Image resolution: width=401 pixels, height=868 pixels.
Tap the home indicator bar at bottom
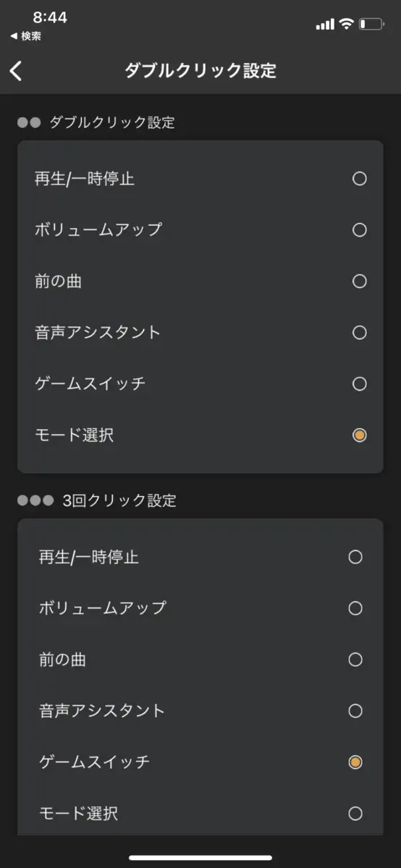tap(200, 858)
